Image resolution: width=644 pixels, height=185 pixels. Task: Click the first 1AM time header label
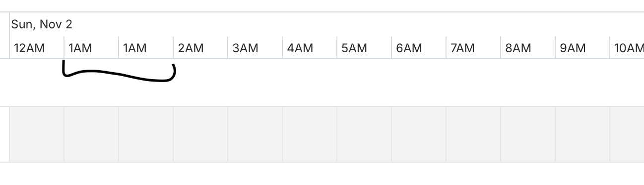click(x=80, y=48)
